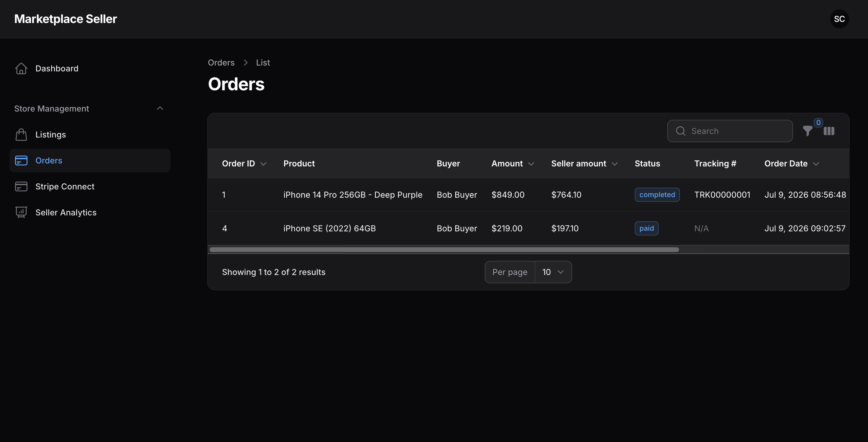The width and height of the screenshot is (868, 442).
Task: Click the N/A tracking cell
Action: click(701, 228)
